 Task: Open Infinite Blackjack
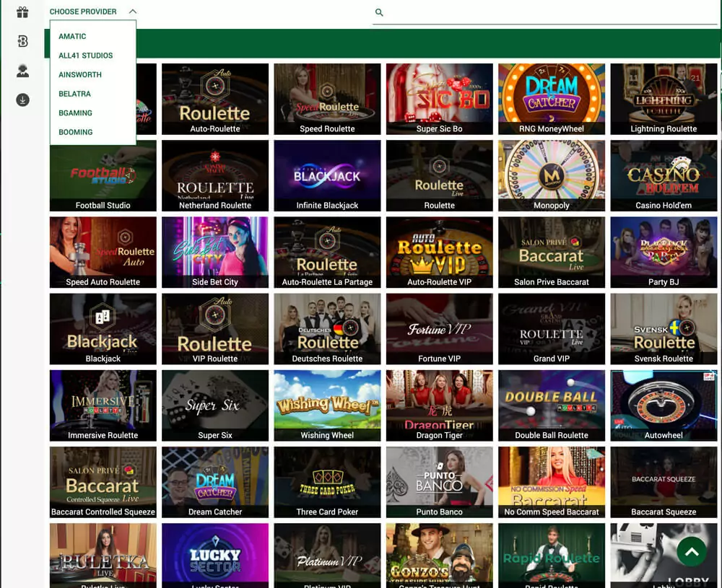(x=327, y=175)
